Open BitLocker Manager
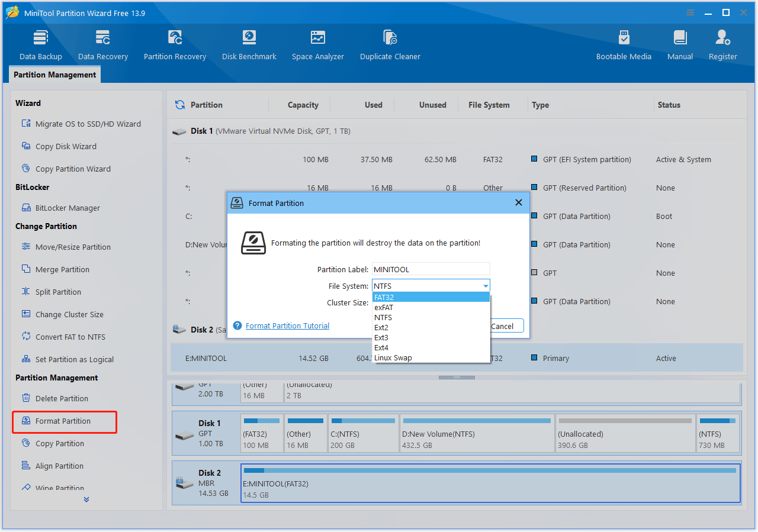The height and width of the screenshot is (532, 758). pyautogui.click(x=60, y=208)
